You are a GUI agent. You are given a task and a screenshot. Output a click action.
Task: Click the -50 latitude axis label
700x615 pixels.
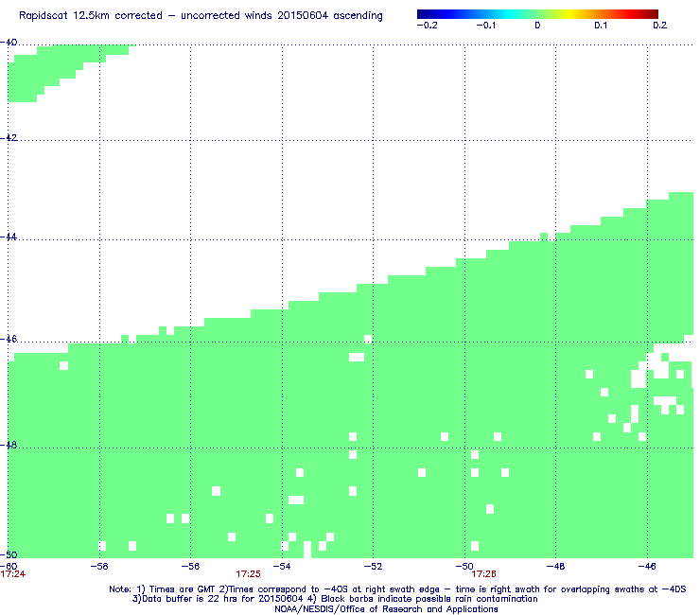pos(9,554)
